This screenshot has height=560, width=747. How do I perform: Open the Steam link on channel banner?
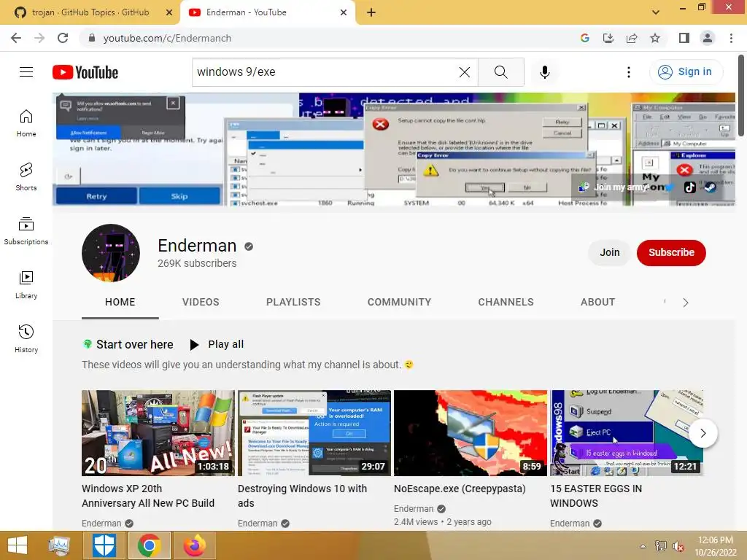pyautogui.click(x=711, y=187)
